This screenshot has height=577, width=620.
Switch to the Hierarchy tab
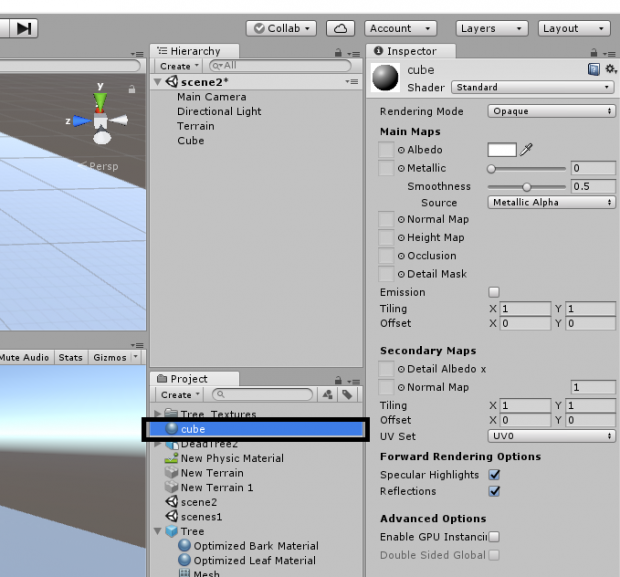[x=190, y=51]
